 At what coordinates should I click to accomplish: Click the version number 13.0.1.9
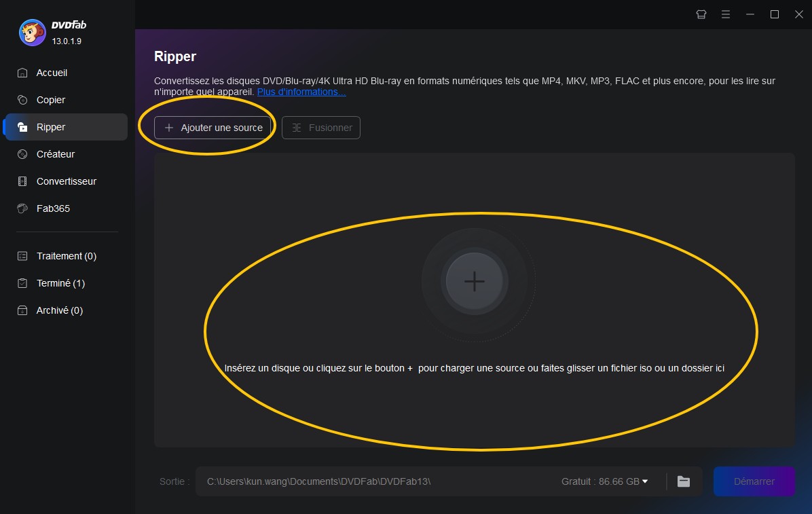pyautogui.click(x=67, y=41)
